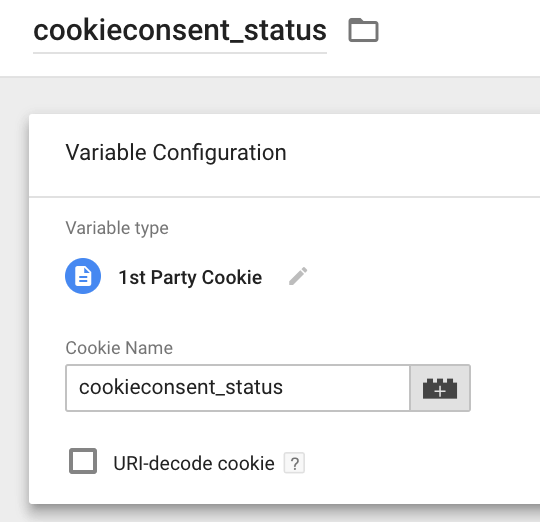Viewport: 540px width, 522px height.
Task: Click the underline beneath the variable title
Action: (x=180, y=53)
